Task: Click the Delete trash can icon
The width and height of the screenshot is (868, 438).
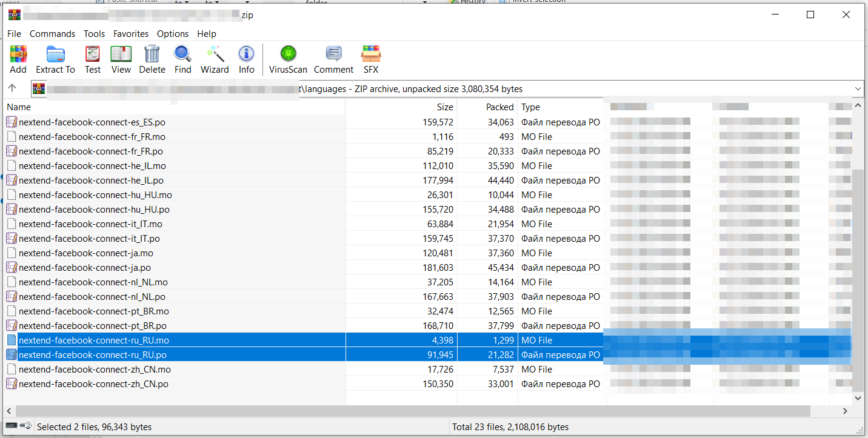Action: (x=152, y=59)
